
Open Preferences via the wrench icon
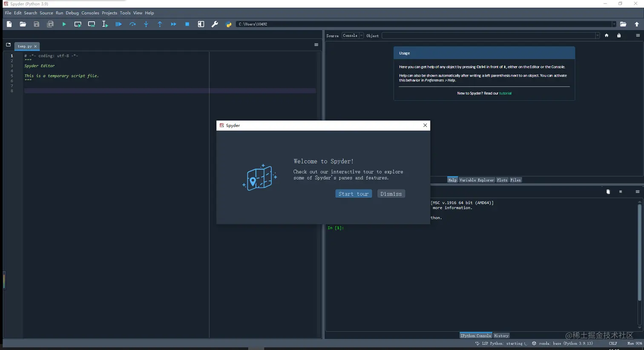tap(215, 24)
